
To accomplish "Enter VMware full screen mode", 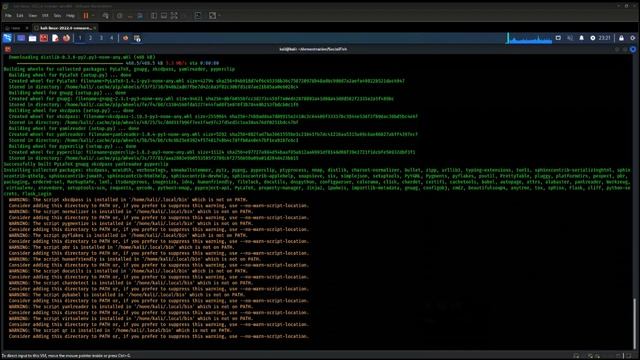I will (174, 16).
